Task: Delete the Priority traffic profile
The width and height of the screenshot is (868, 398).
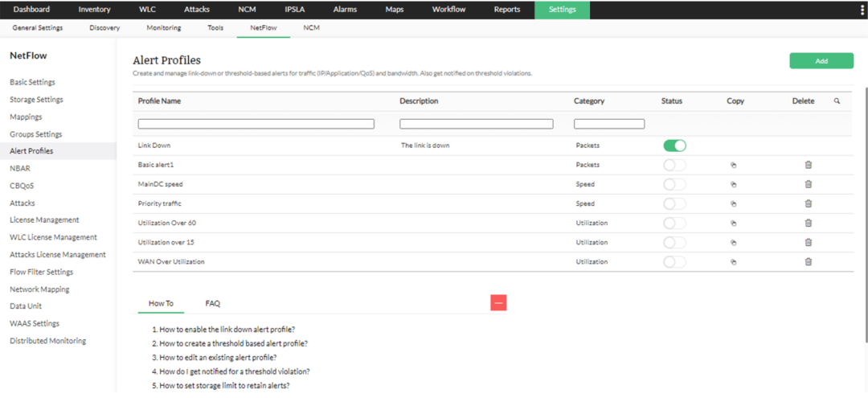Action: (809, 203)
